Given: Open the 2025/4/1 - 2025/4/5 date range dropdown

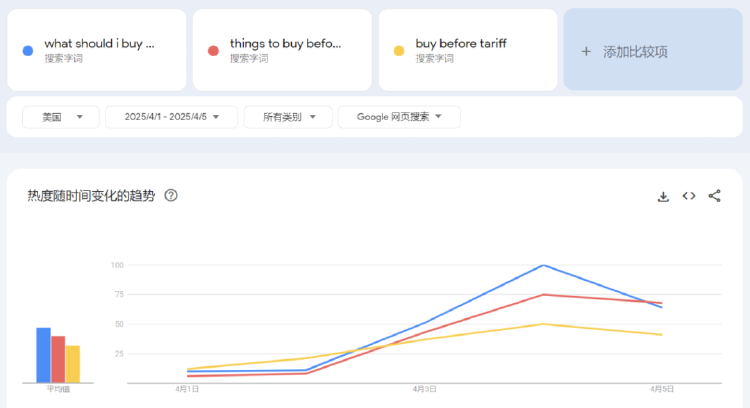Looking at the screenshot, I should pyautogui.click(x=171, y=117).
